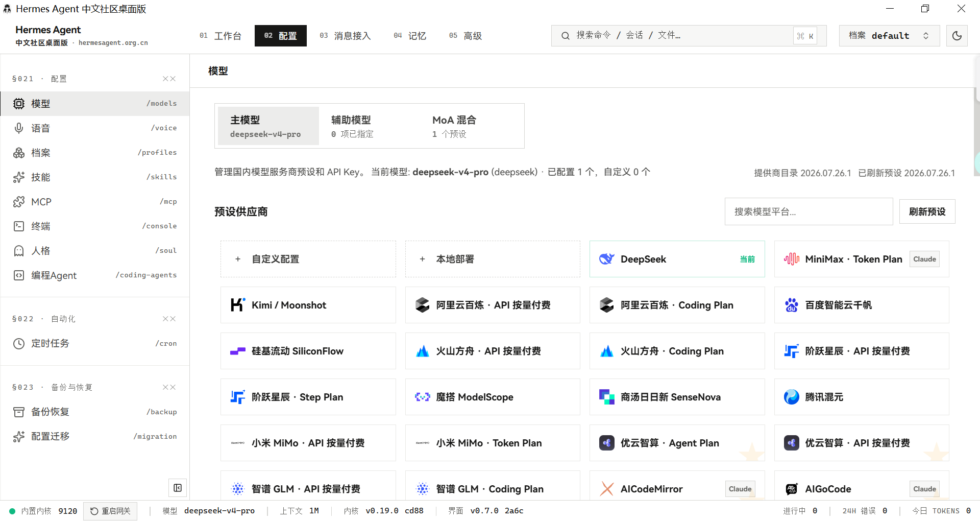Click the 上下文 1M status bar entry
Image resolution: width=980 pixels, height=521 pixels.
[x=300, y=511]
